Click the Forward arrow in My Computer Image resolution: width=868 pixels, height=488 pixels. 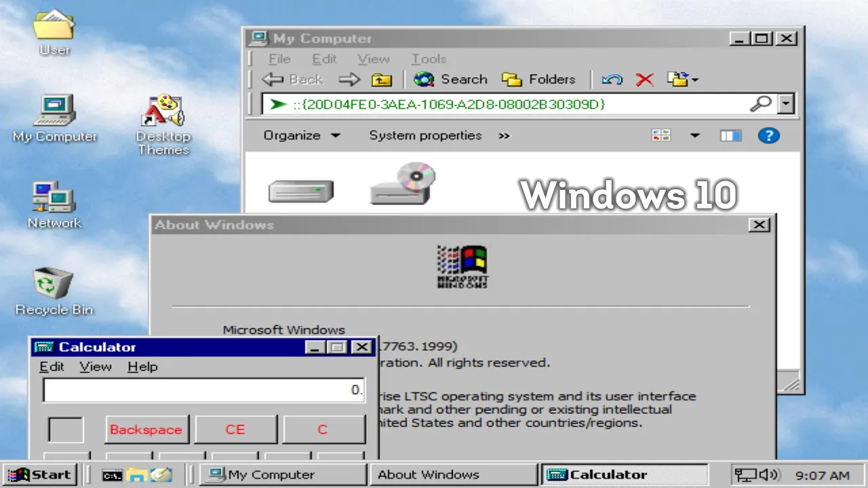click(349, 79)
